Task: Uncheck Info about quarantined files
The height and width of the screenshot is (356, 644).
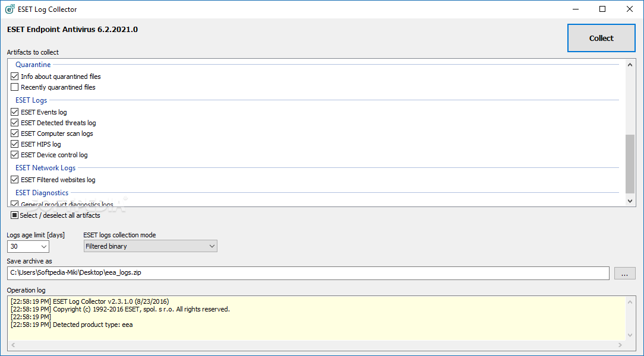Action: (x=15, y=77)
